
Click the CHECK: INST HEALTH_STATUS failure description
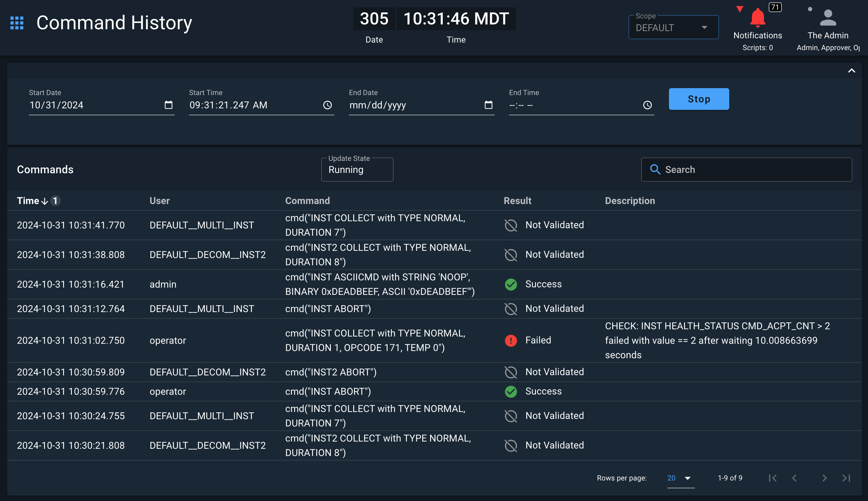click(x=718, y=340)
